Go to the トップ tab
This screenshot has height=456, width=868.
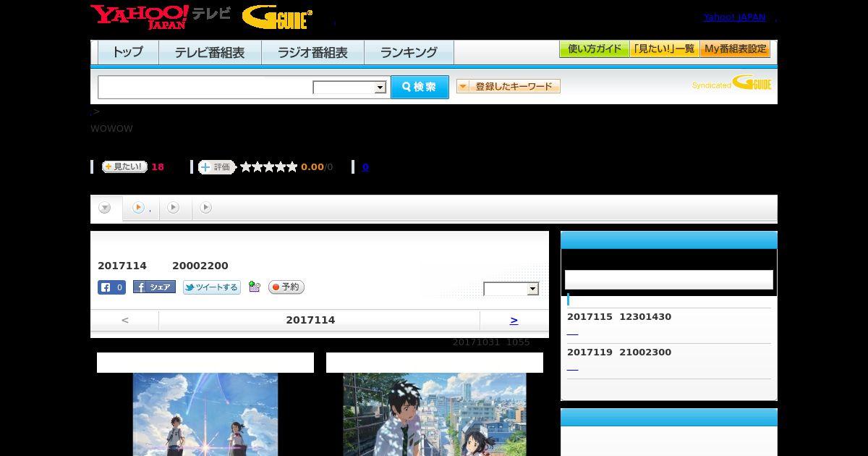tap(128, 52)
